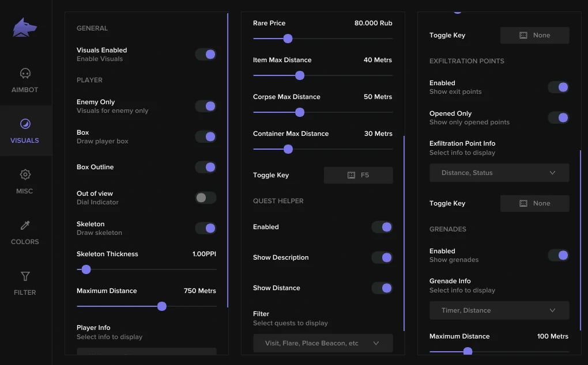This screenshot has width=588, height=365.
Task: Open the Misc tab
Action: (25, 181)
